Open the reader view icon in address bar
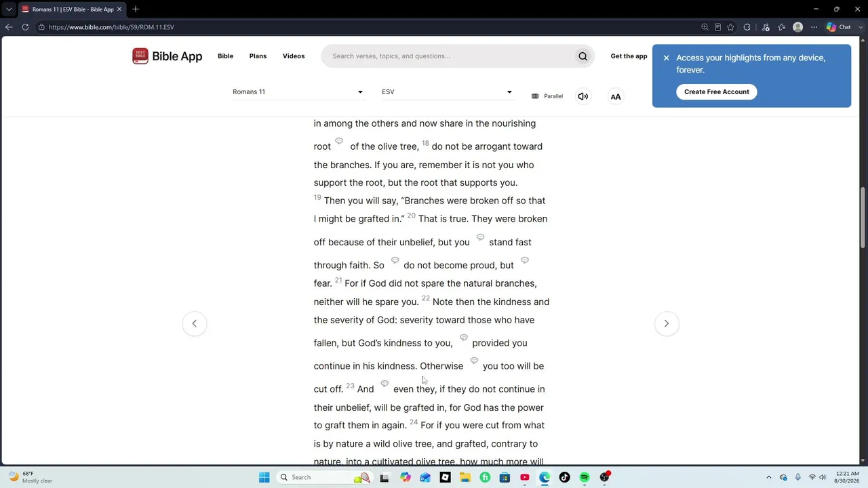The image size is (868, 488). 717,27
